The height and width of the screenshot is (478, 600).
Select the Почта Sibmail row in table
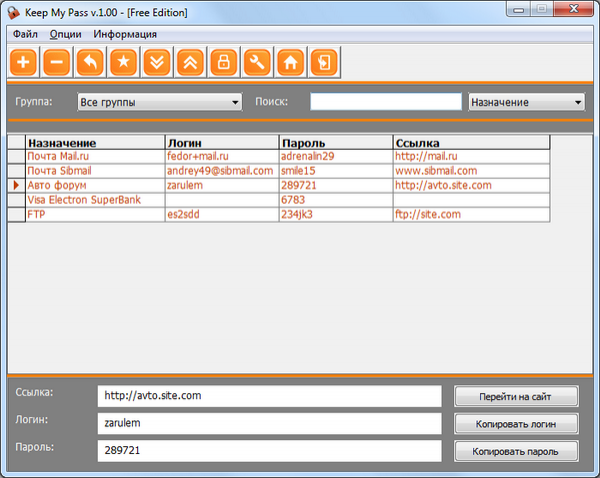pyautogui.click(x=95, y=171)
